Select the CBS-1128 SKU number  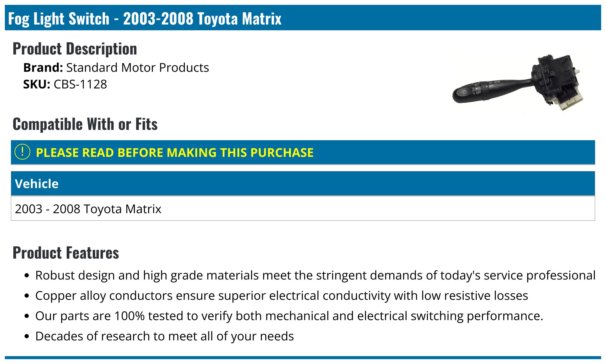click(x=80, y=84)
